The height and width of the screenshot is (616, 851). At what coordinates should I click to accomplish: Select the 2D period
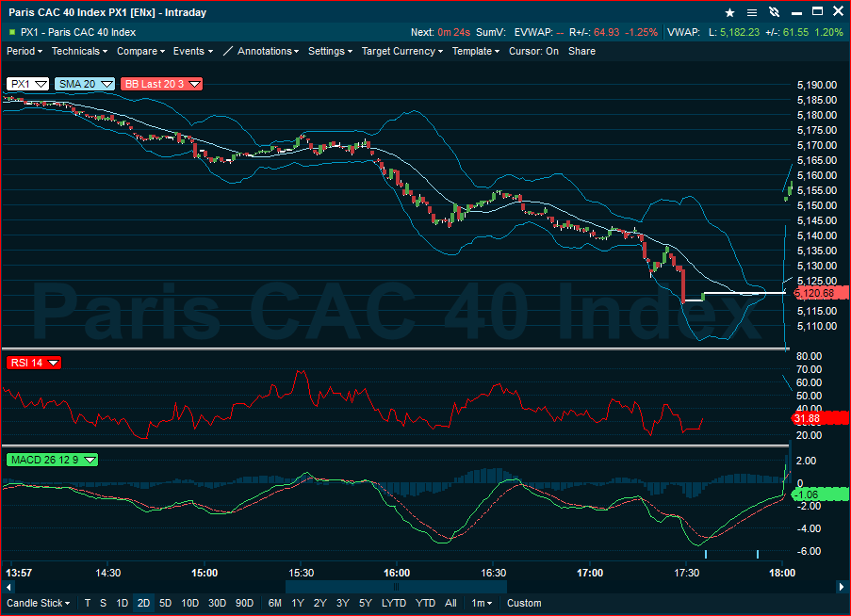tap(144, 603)
